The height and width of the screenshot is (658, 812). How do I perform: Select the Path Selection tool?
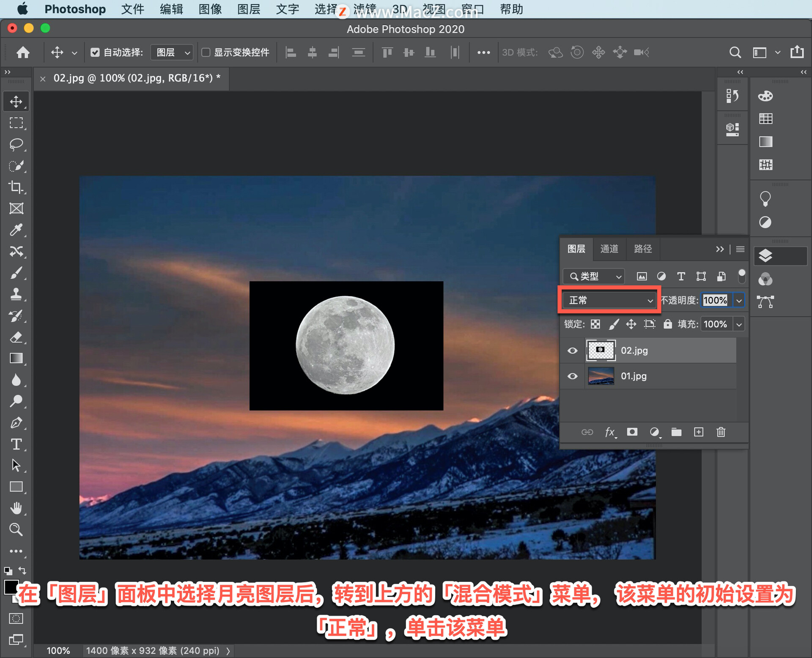(x=16, y=466)
